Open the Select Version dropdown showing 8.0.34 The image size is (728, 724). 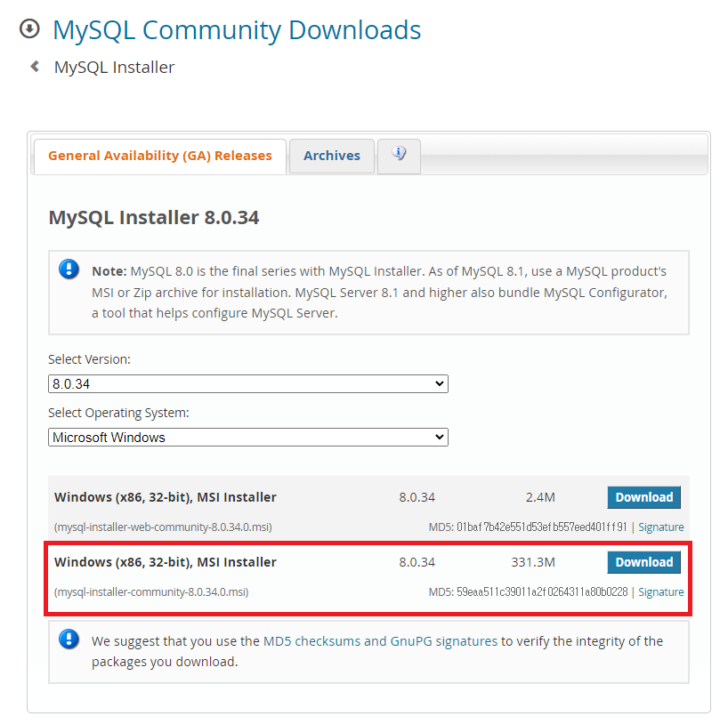247,383
